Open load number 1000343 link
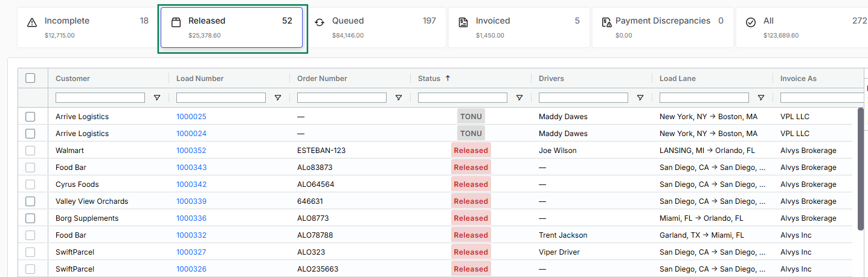This screenshot has width=868, height=277. point(191,168)
